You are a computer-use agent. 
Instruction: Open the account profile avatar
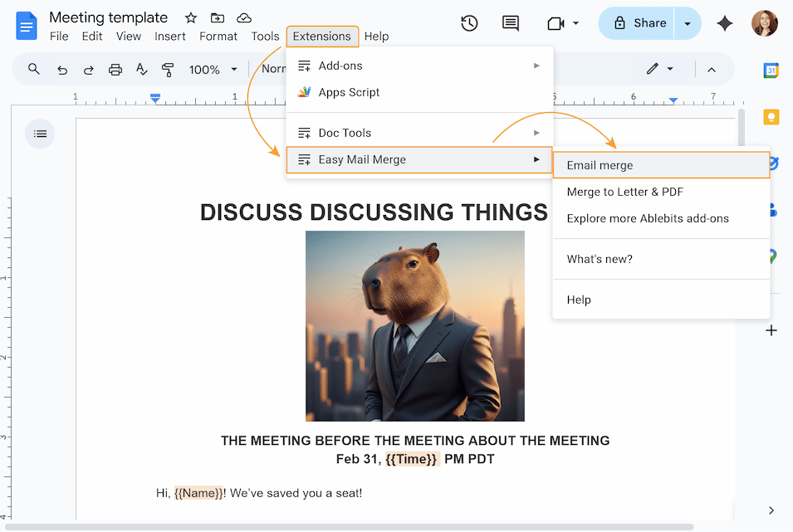tap(764, 23)
